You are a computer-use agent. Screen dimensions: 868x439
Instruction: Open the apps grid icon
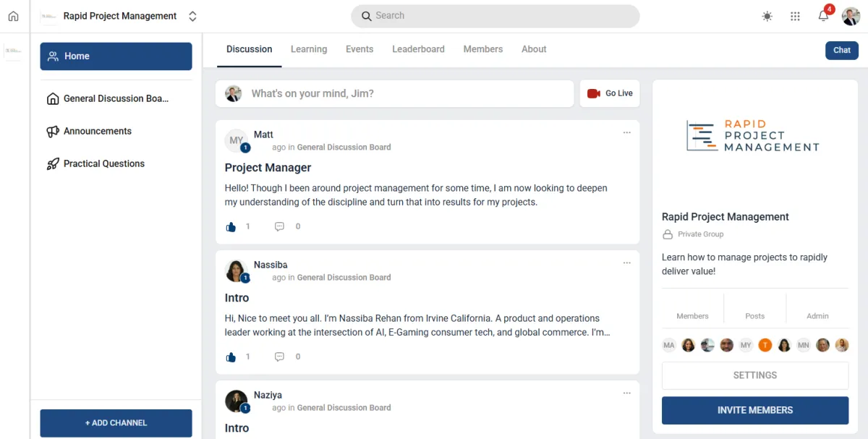795,16
